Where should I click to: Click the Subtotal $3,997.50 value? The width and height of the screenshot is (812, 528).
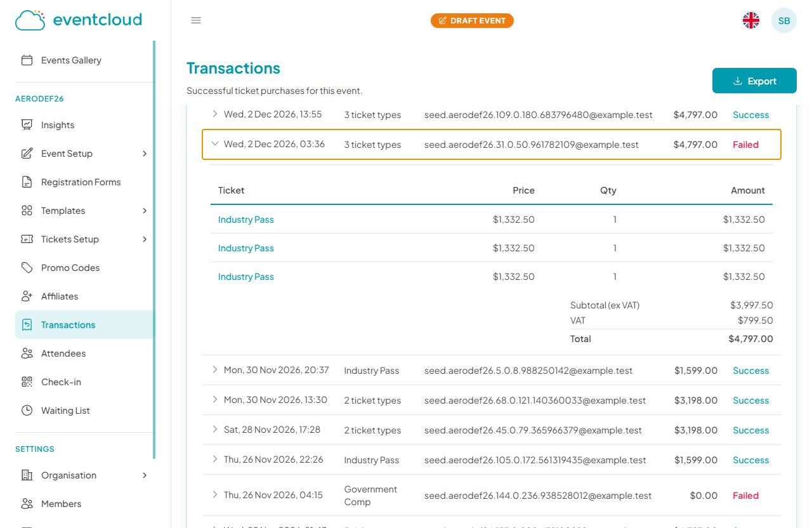pyautogui.click(x=752, y=305)
